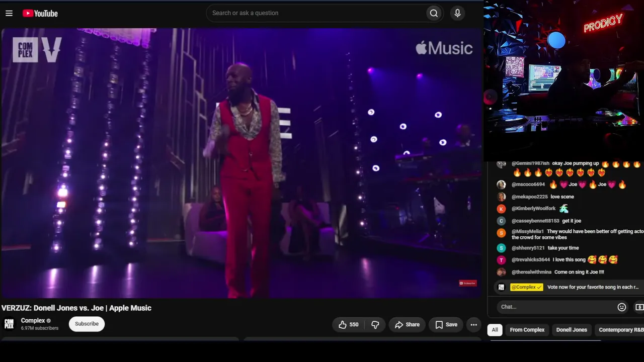This screenshot has width=644, height=362.
Task: Share the VERZUZ video
Action: point(407,325)
